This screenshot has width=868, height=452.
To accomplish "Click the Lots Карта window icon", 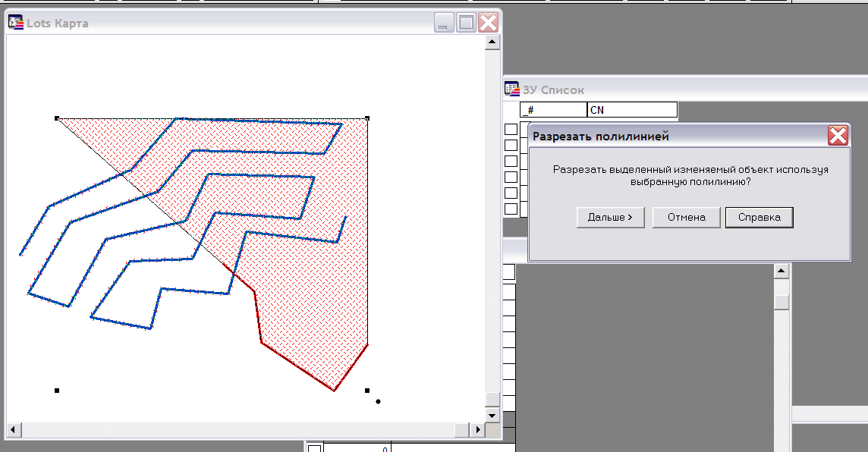I will pyautogui.click(x=15, y=23).
